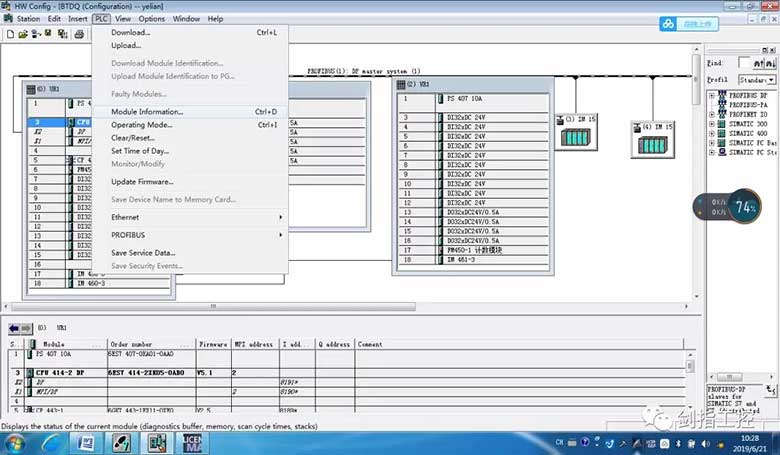Click the Bluetooth tray icon
The height and width of the screenshot is (455, 780).
[x=678, y=443]
